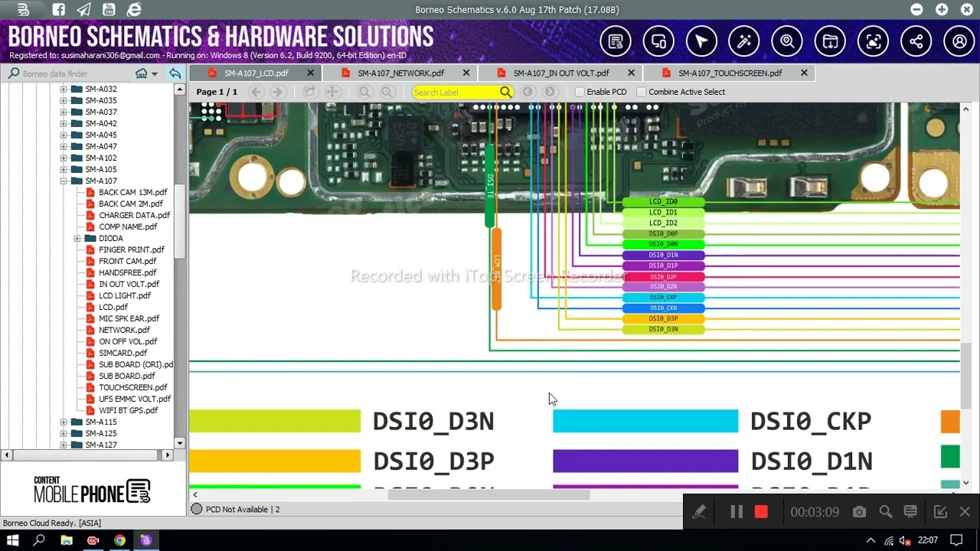Expand the DIODA folder
980x551 pixels.
[77, 238]
